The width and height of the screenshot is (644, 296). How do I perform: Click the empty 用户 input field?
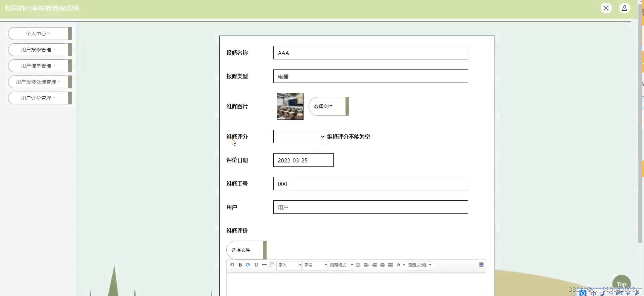pos(371,207)
